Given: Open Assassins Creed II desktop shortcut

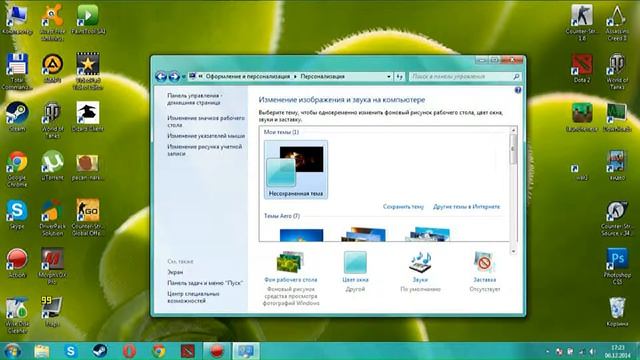Looking at the screenshot, I should point(617,22).
